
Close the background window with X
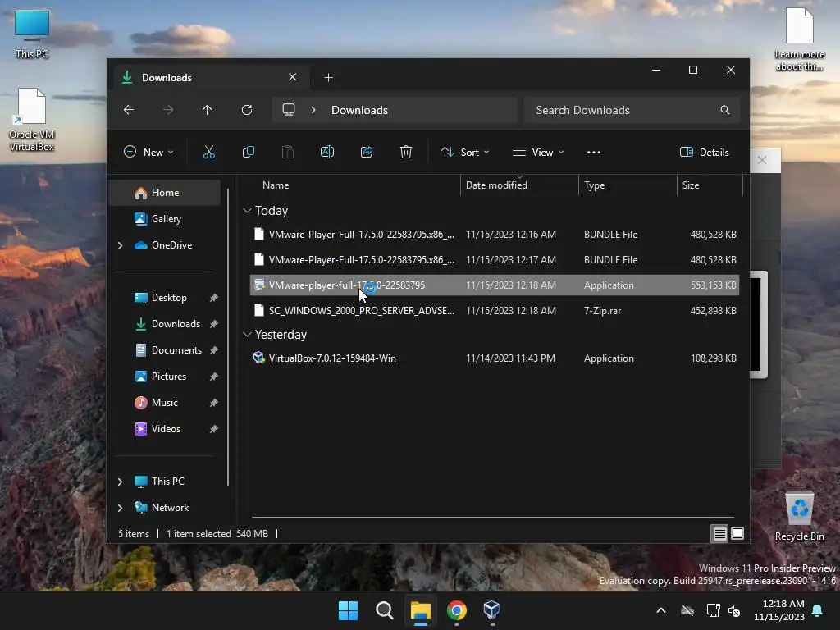762,160
